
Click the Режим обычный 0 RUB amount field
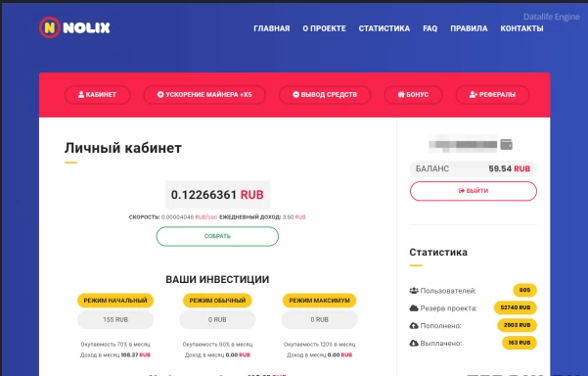(217, 320)
